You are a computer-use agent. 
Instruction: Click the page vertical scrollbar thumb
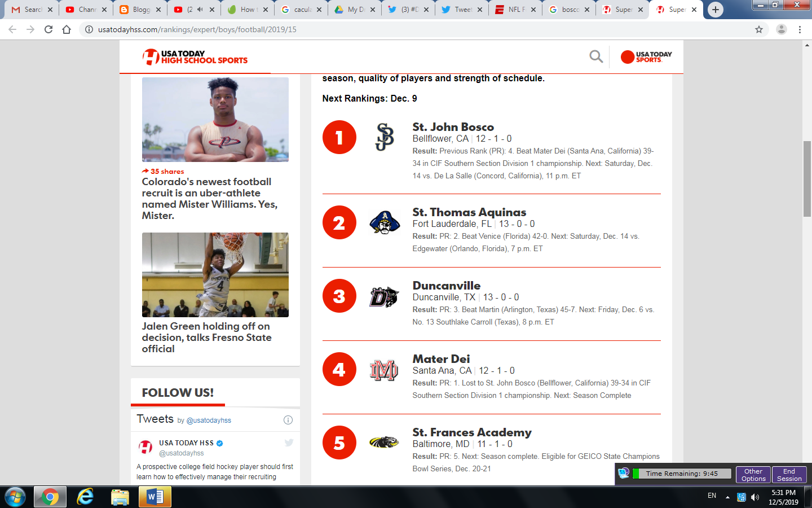click(x=807, y=179)
